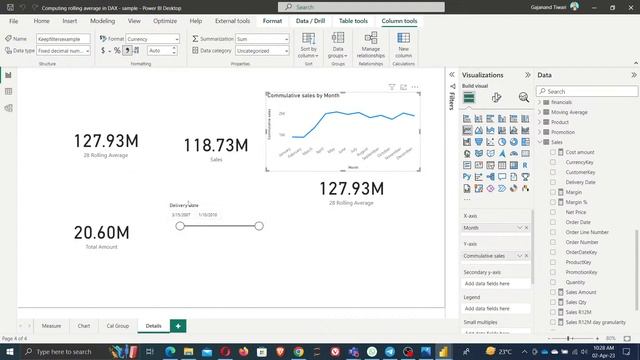This screenshot has height=360, width=640.
Task: Select the area chart visualization icon
Action: tap(478, 130)
